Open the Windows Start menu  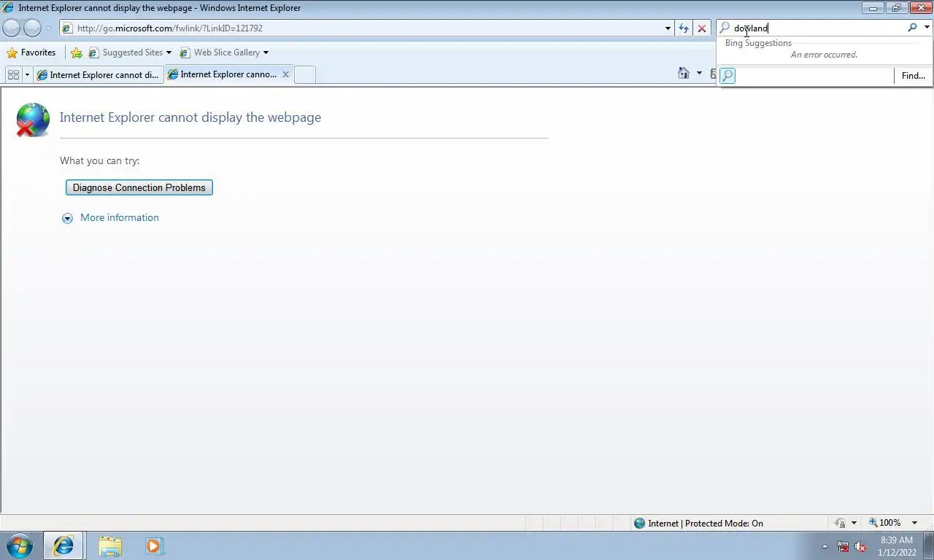tap(19, 545)
